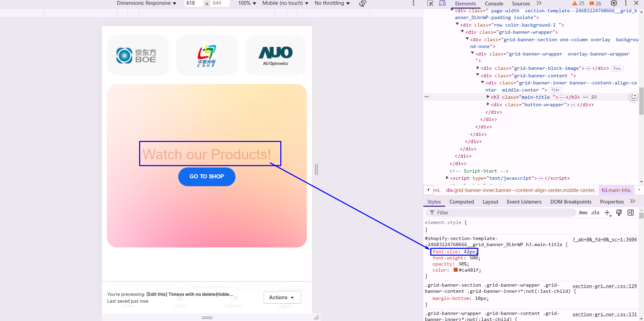Toggle the device toolbar icon
The width and height of the screenshot is (644, 321).
click(442, 3)
